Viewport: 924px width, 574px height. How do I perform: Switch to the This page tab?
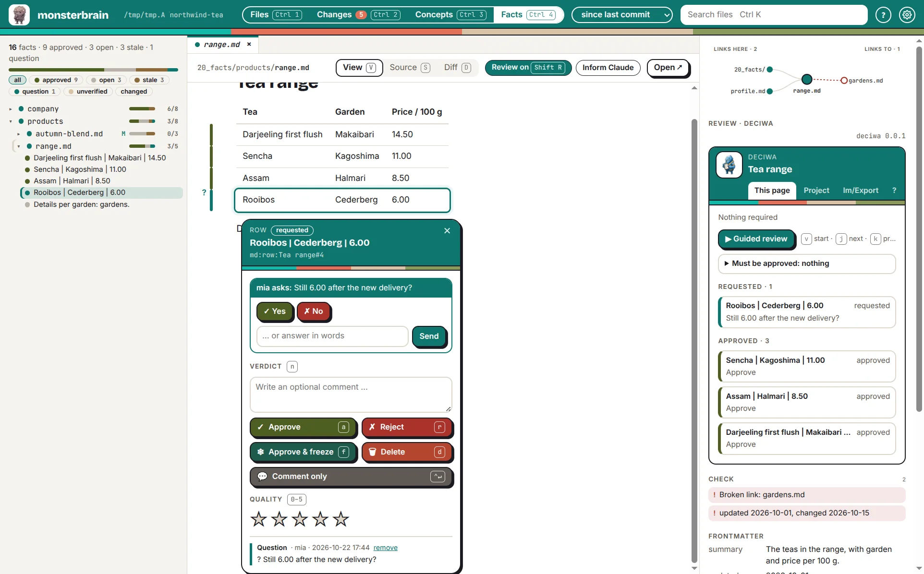click(x=772, y=191)
